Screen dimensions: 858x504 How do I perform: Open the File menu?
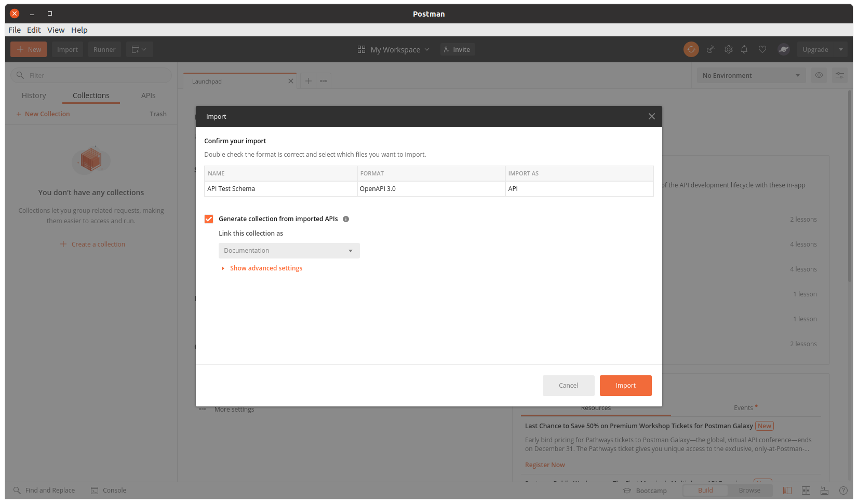[x=15, y=30]
